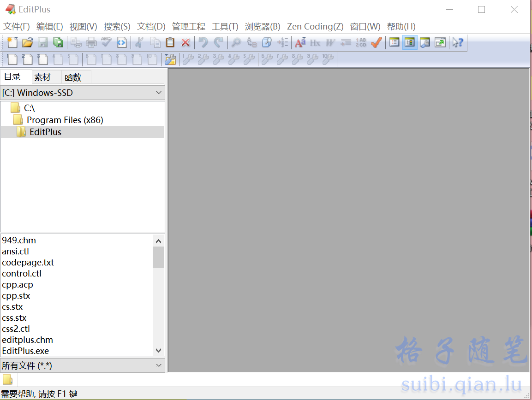Toggle the document selector toolbar button
The height and width of the screenshot is (400, 532).
(x=395, y=43)
